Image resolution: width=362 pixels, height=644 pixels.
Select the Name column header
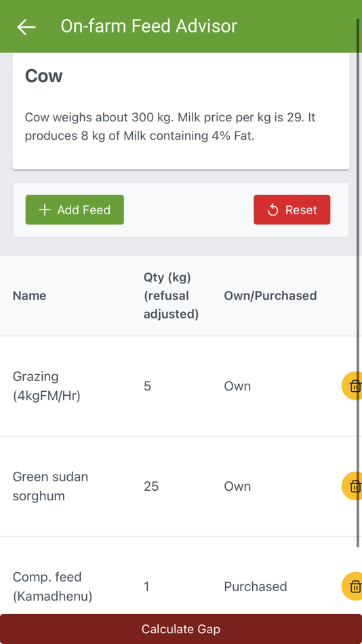(x=30, y=296)
